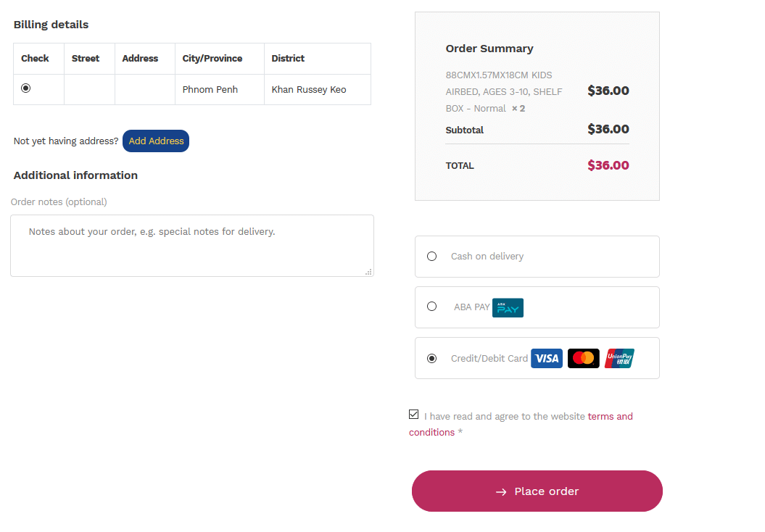Click the District column header
This screenshot has width=765, height=532.
[288, 58]
